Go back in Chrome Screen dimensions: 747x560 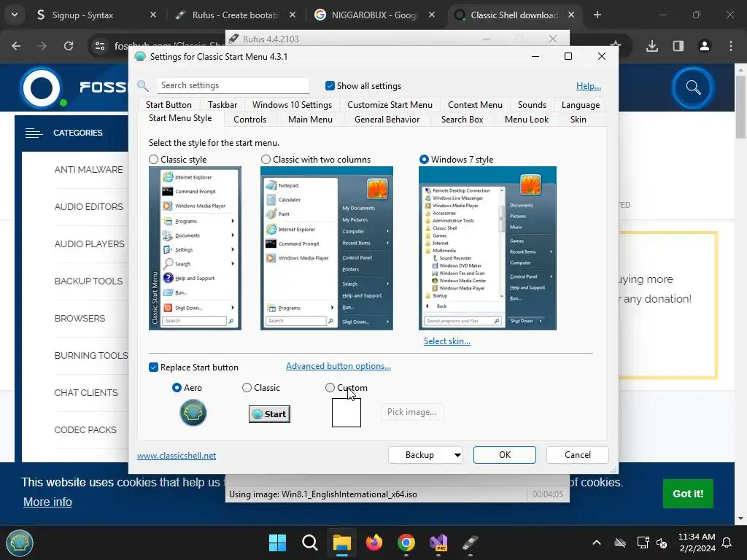click(x=16, y=46)
